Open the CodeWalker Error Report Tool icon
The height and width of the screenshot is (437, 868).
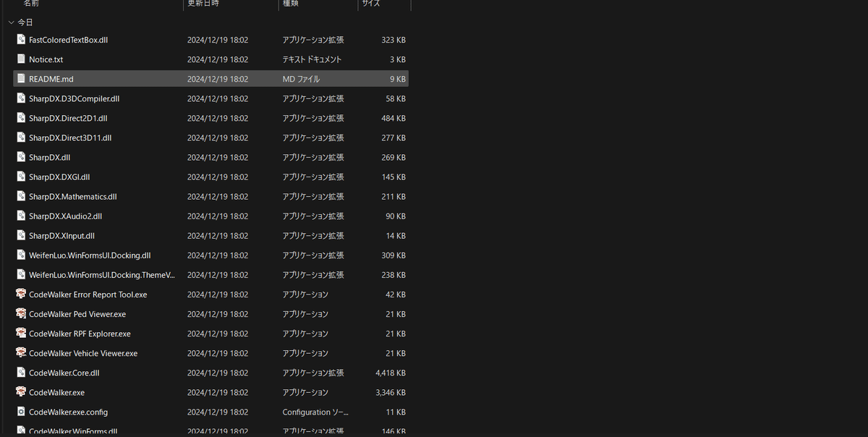pyautogui.click(x=21, y=294)
